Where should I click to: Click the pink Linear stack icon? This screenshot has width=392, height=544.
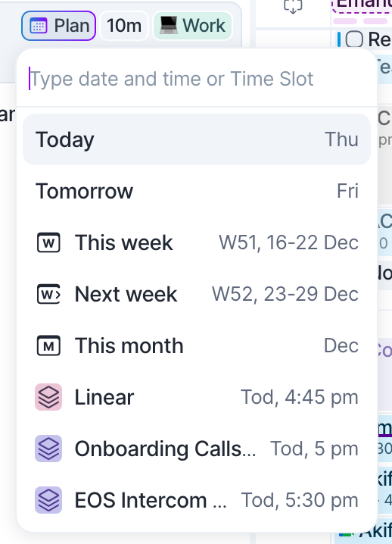[x=48, y=397]
